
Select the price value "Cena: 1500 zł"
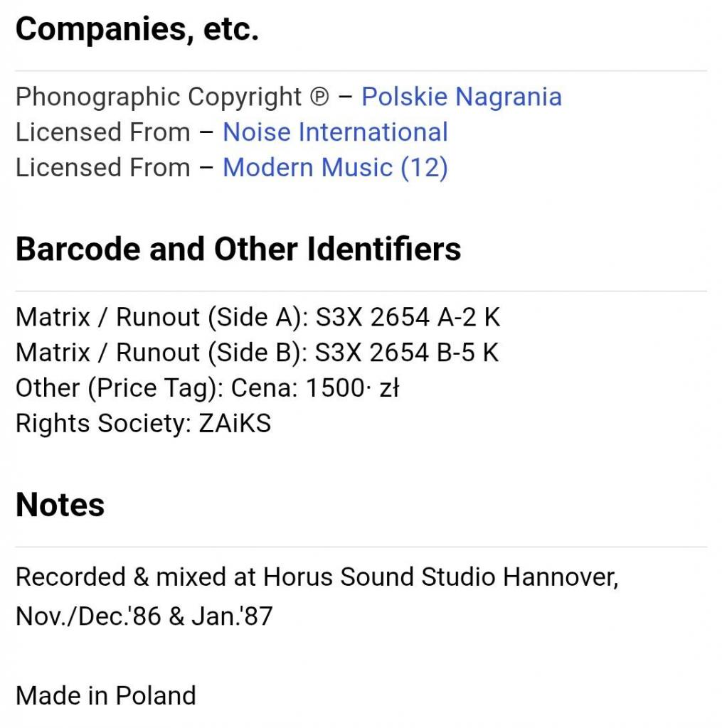(x=315, y=388)
